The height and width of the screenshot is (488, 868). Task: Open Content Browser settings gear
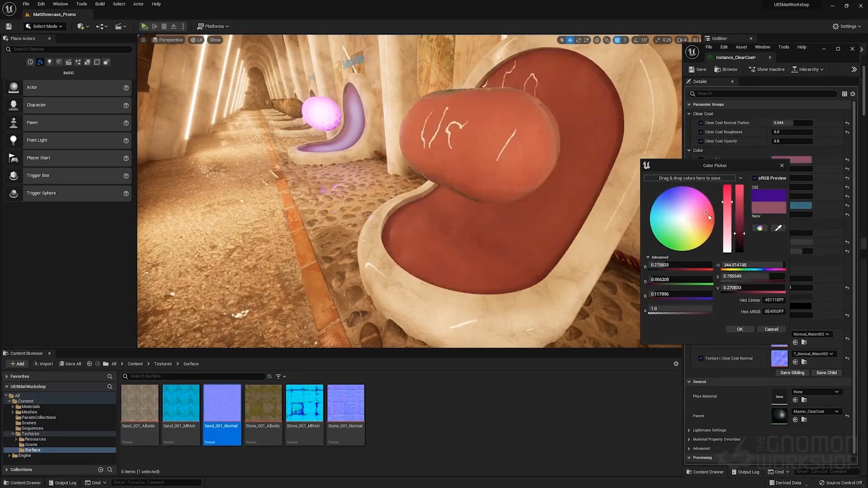[676, 364]
